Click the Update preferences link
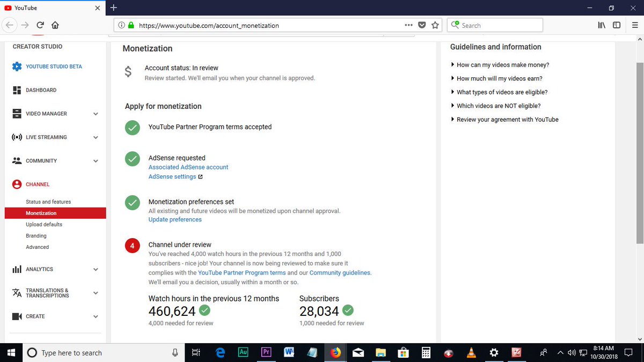Screen dimensions: 644x362 point(175,219)
